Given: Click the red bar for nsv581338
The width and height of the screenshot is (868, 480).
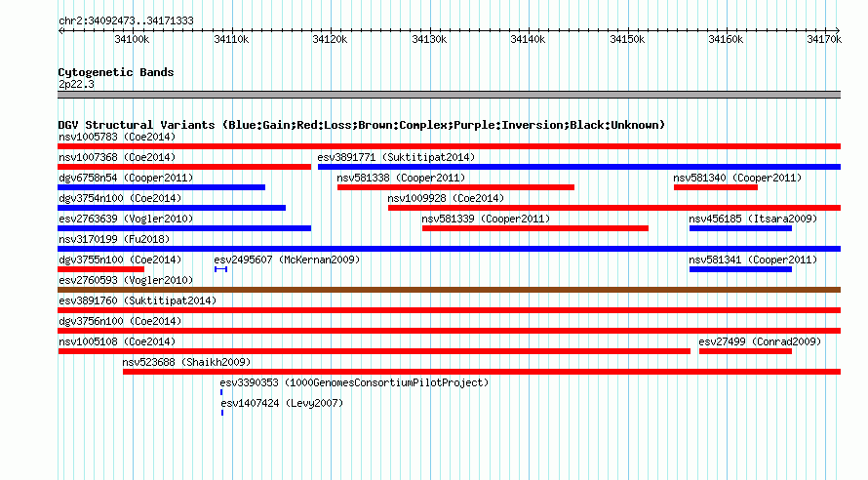Looking at the screenshot, I should tap(455, 187).
